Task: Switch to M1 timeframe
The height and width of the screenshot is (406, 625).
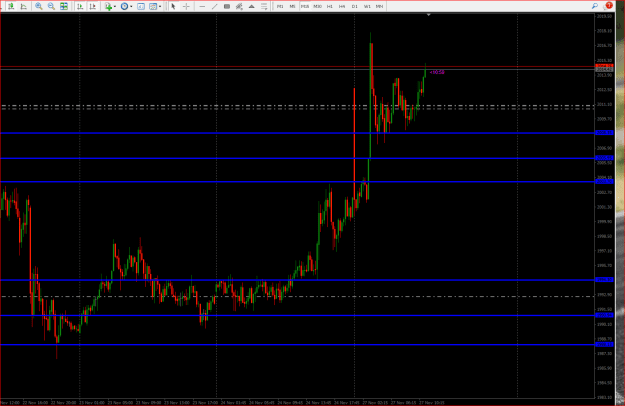Action: (280, 6)
